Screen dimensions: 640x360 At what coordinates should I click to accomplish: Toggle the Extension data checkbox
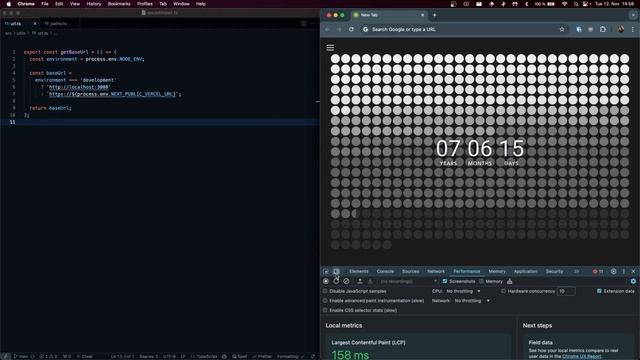click(x=599, y=291)
